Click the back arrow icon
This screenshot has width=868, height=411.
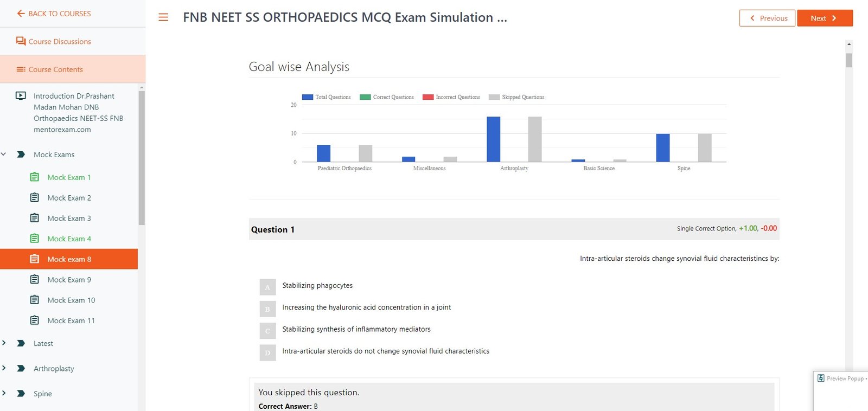[x=21, y=14]
